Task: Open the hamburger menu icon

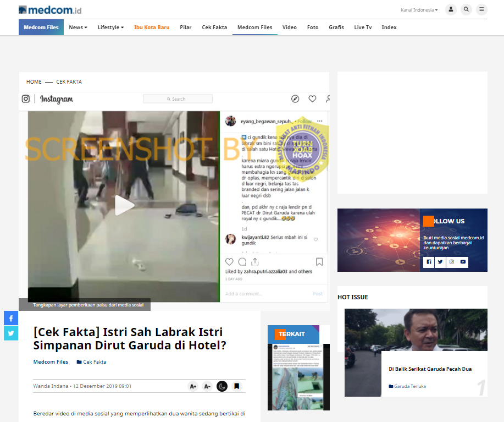Action: [481, 9]
